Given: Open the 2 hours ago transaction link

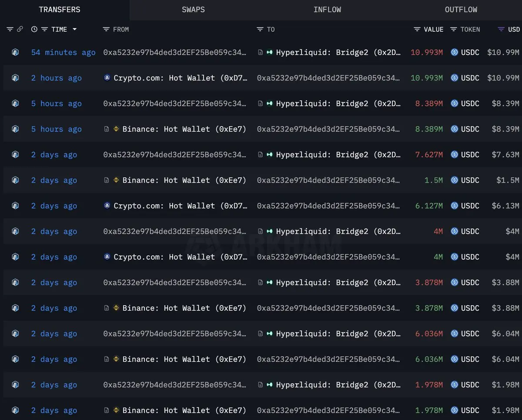Looking at the screenshot, I should click(57, 78).
